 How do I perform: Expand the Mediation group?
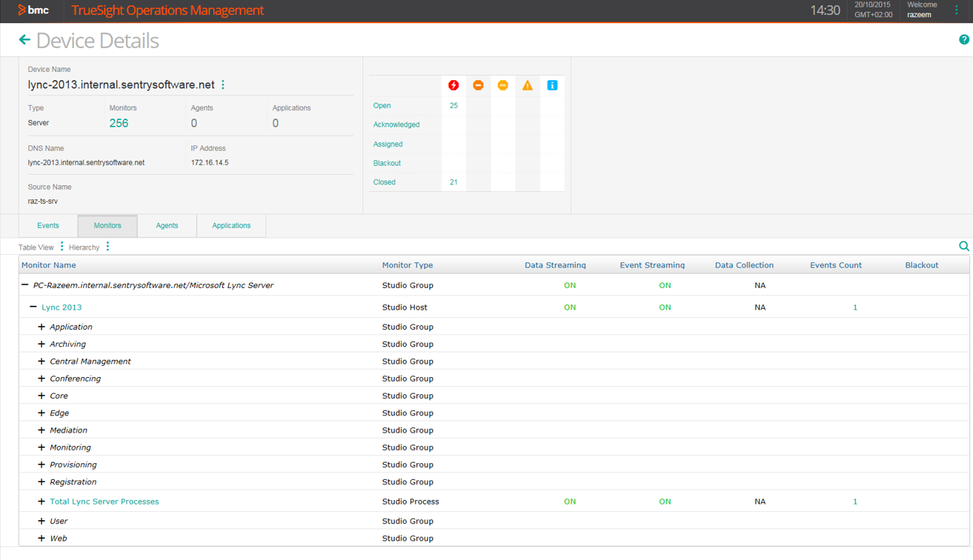41,430
